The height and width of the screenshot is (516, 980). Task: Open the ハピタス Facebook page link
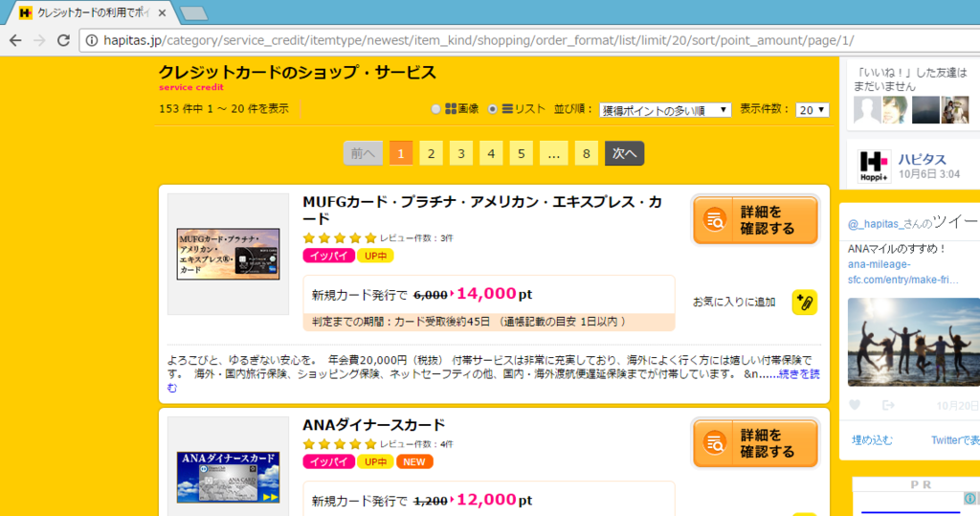pyautogui.click(x=923, y=160)
